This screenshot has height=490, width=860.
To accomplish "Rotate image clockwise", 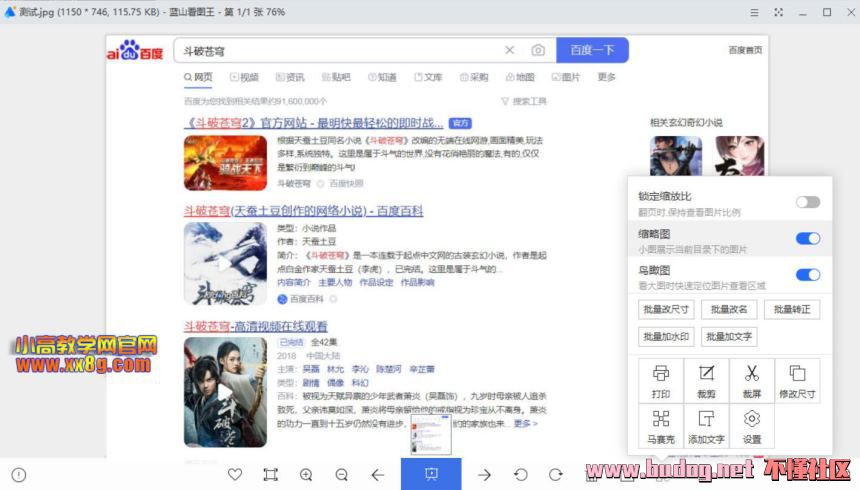I will [x=556, y=474].
